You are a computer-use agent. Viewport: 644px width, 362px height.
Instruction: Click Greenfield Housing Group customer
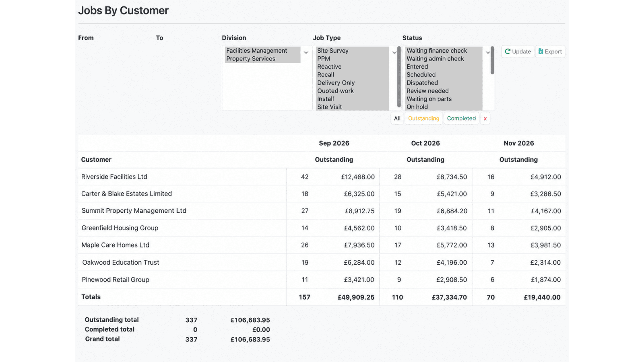120,228
